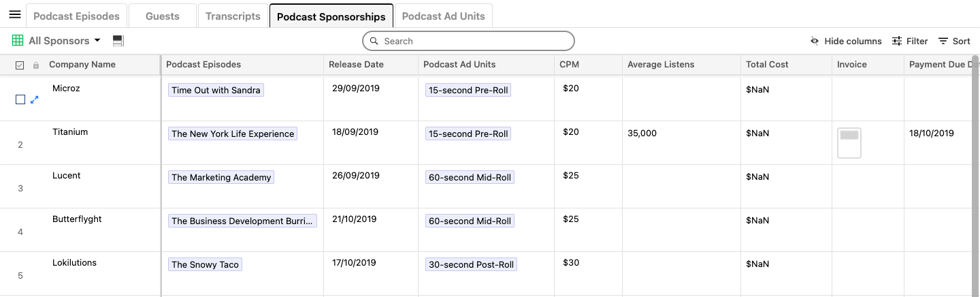The width and height of the screenshot is (980, 297).
Task: Click into the Search input field
Action: pos(476,41)
